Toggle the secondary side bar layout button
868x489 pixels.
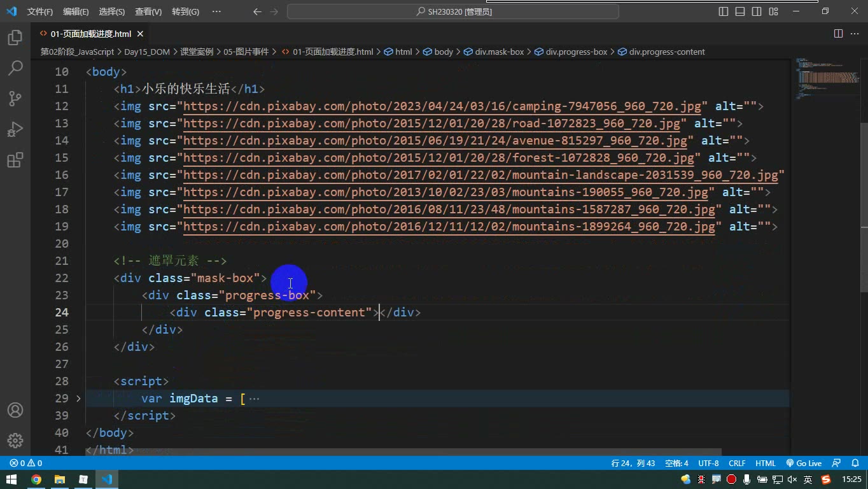click(x=757, y=11)
